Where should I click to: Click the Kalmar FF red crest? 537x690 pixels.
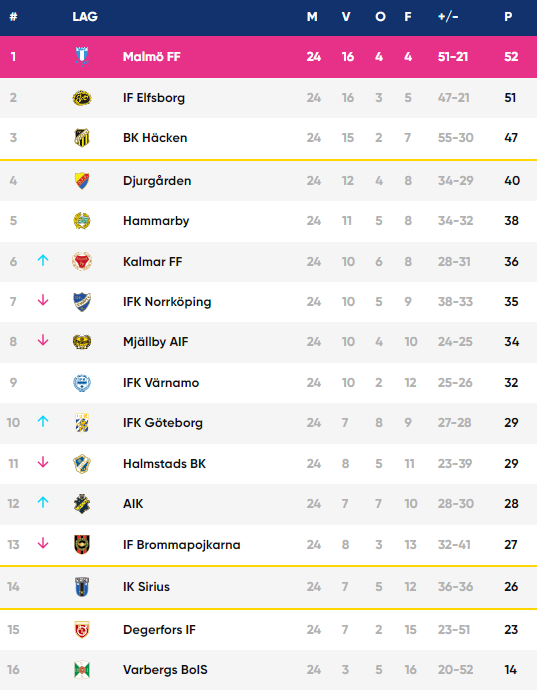tap(82, 261)
